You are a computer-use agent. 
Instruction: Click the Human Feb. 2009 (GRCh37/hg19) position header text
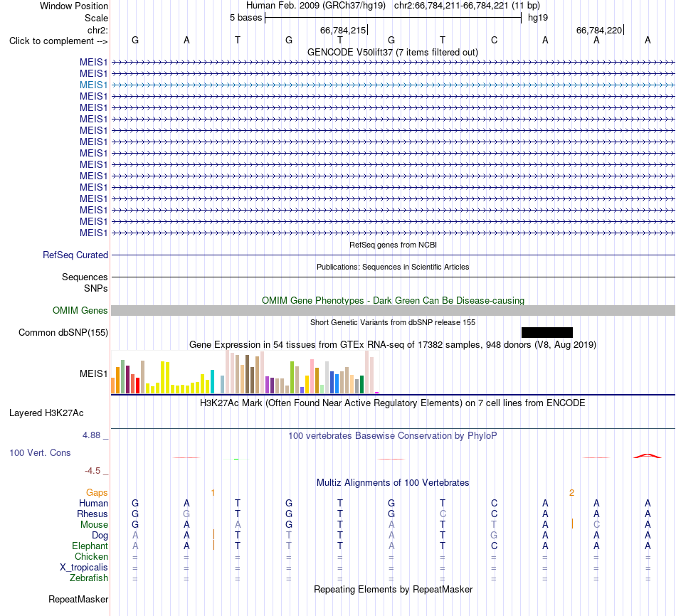tap(315, 6)
